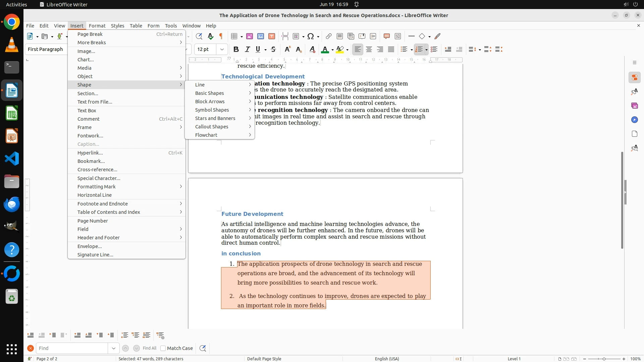Click the strikethrough icon
Image resolution: width=644 pixels, height=362 pixels.
(x=273, y=49)
